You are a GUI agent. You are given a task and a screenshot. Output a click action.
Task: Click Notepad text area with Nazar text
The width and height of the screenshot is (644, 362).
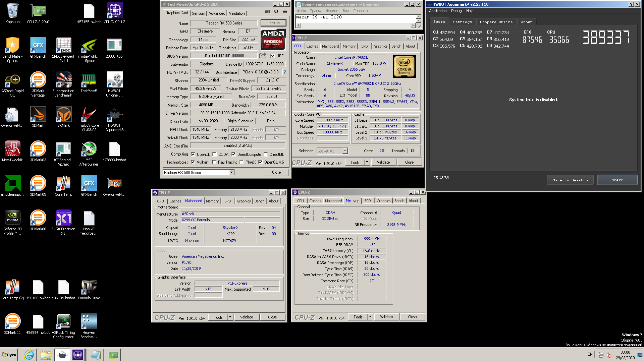pos(356,19)
